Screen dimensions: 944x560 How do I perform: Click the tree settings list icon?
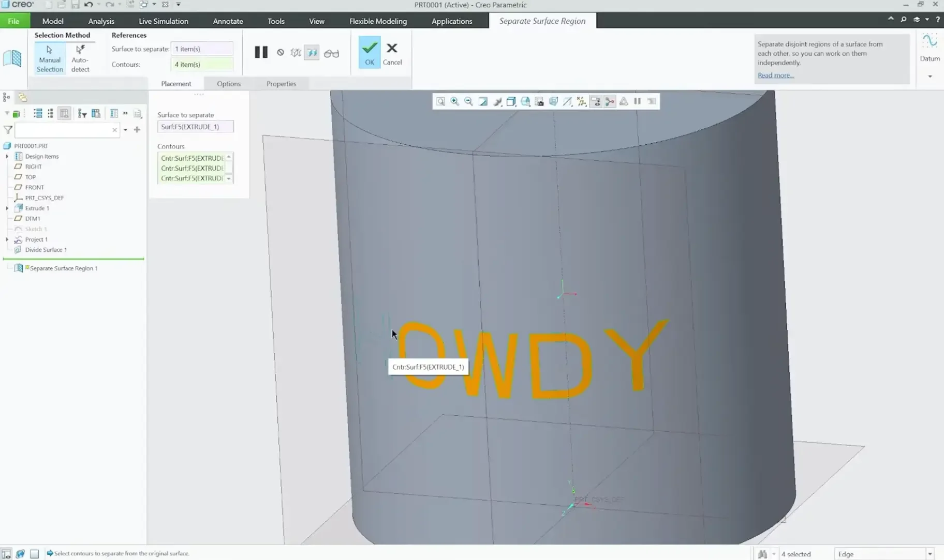point(38,114)
